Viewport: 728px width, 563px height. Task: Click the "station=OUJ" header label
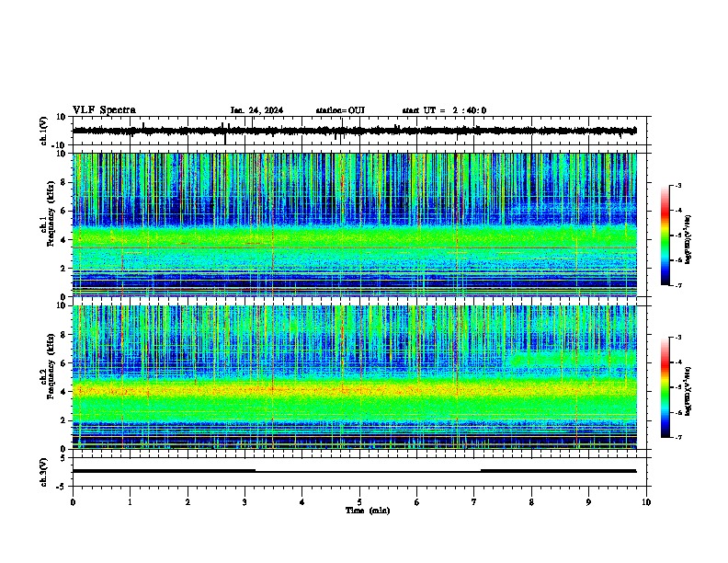tap(340, 110)
